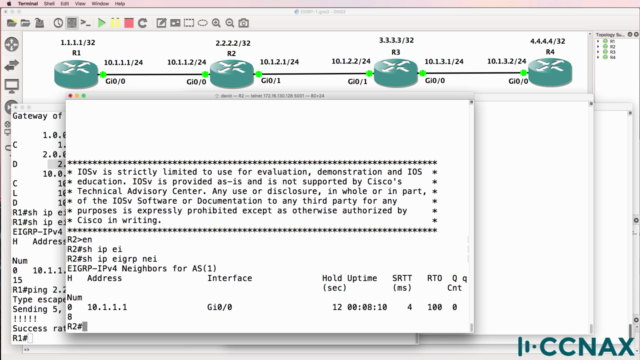Screen dimensions: 640x360
Task: Select router R3 on the topology canvas
Action: tap(396, 73)
